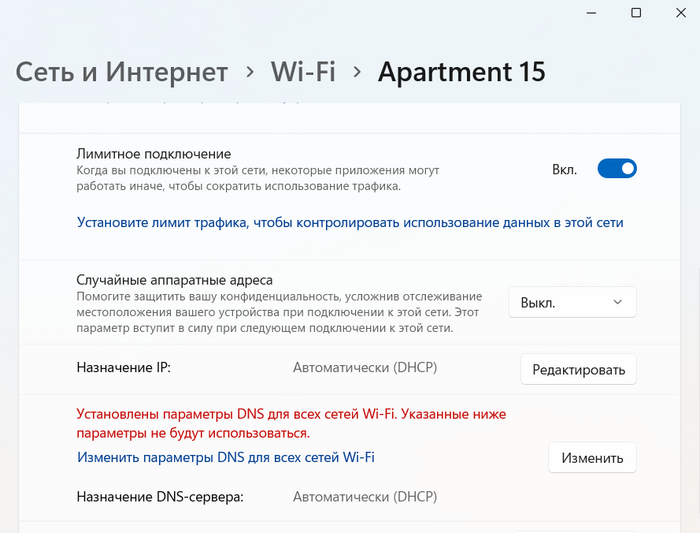Open Изменить параметры DNS для всех сетей link
This screenshot has height=533, width=700.
point(226,458)
